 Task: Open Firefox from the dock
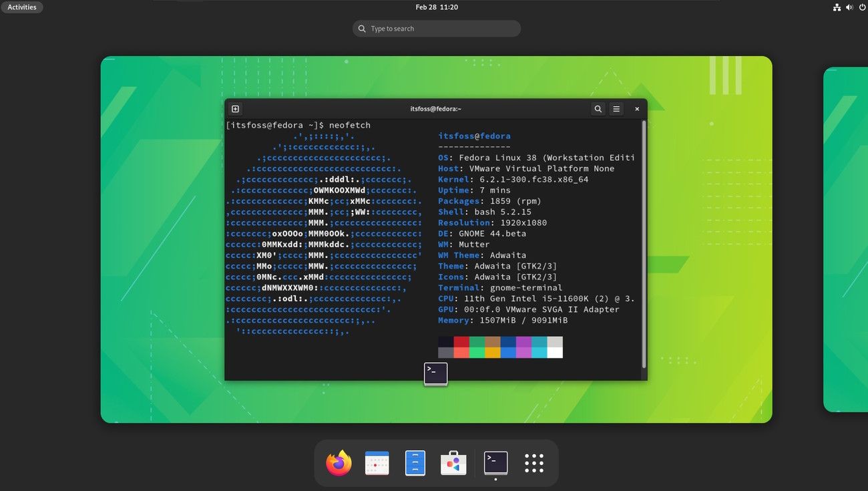click(338, 462)
